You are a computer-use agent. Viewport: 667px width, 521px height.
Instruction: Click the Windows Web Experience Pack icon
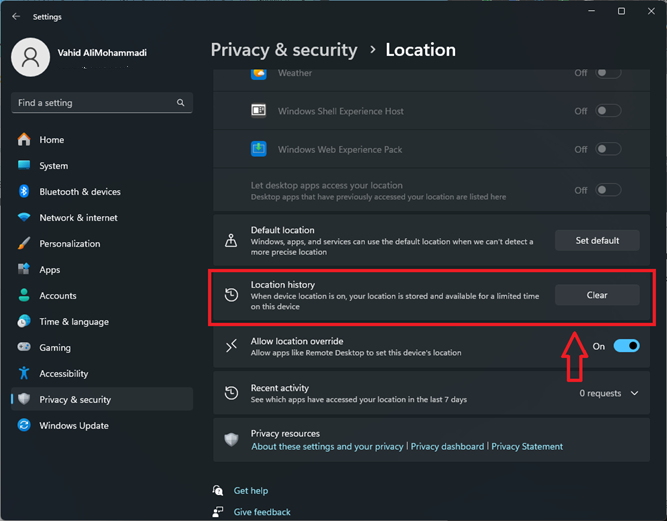pos(259,149)
